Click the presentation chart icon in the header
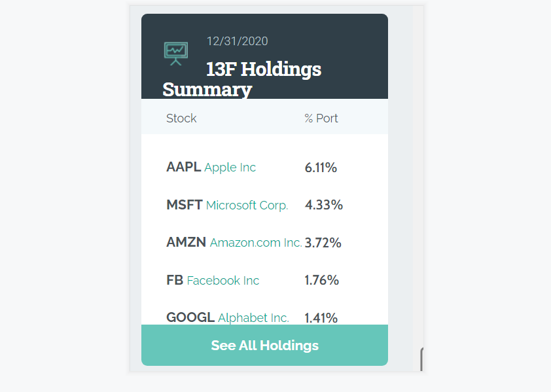 point(175,53)
